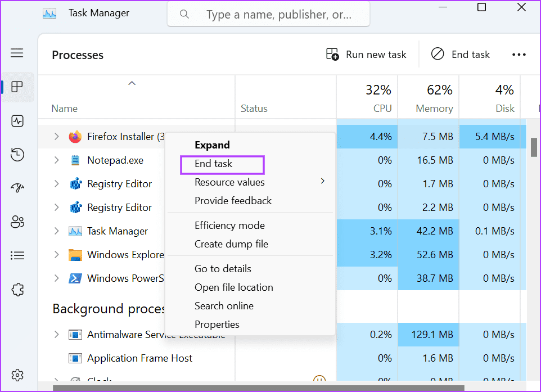The width and height of the screenshot is (541, 392).
Task: Focus the name, publisher search field
Action: point(268,15)
